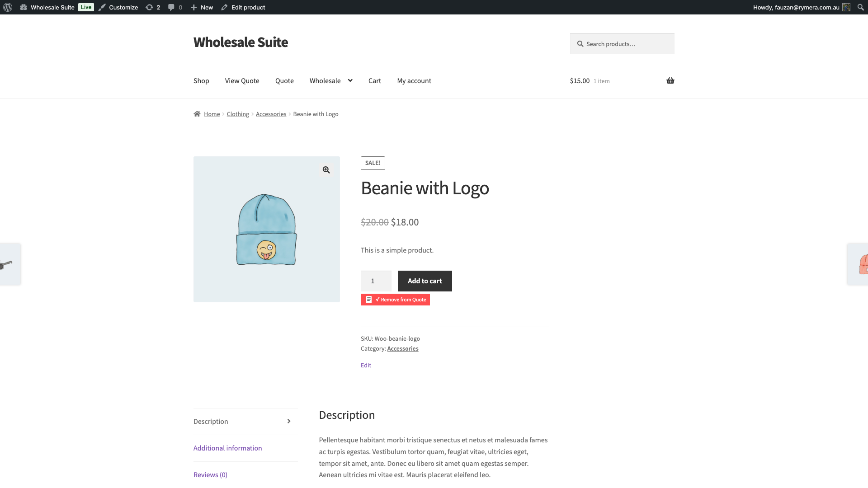Open the comments bubble icon
Image resolution: width=868 pixels, height=488 pixels.
tap(175, 7)
